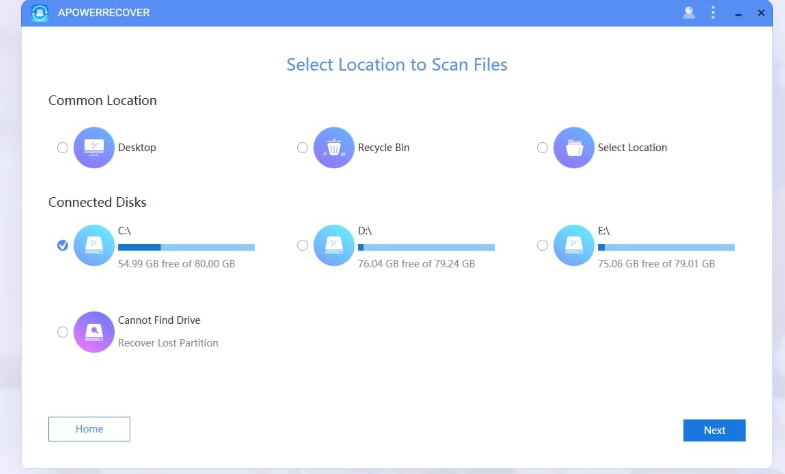785x474 pixels.
Task: Select the Desktop radio button
Action: [x=63, y=148]
